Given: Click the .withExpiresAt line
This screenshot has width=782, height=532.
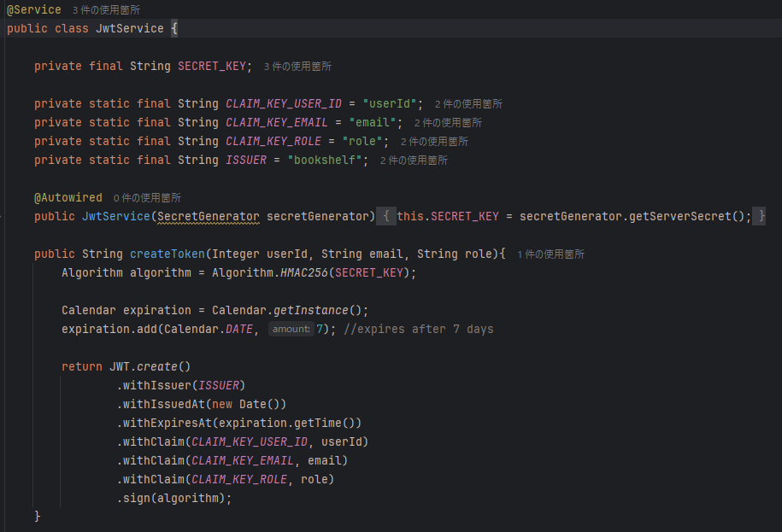Looking at the screenshot, I should (239, 423).
